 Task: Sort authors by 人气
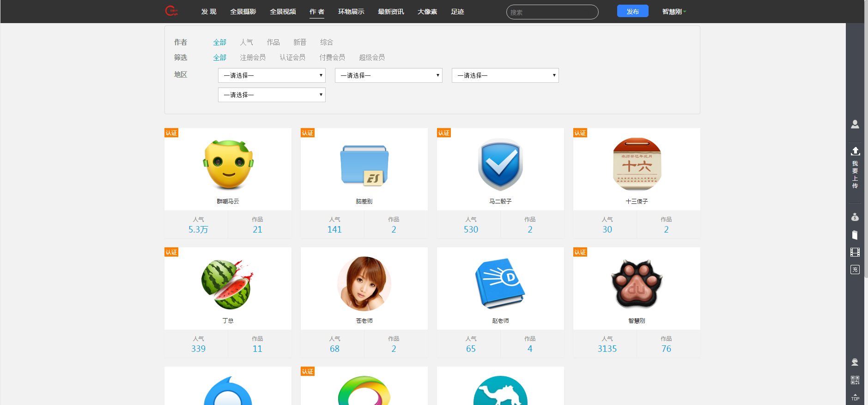(246, 42)
